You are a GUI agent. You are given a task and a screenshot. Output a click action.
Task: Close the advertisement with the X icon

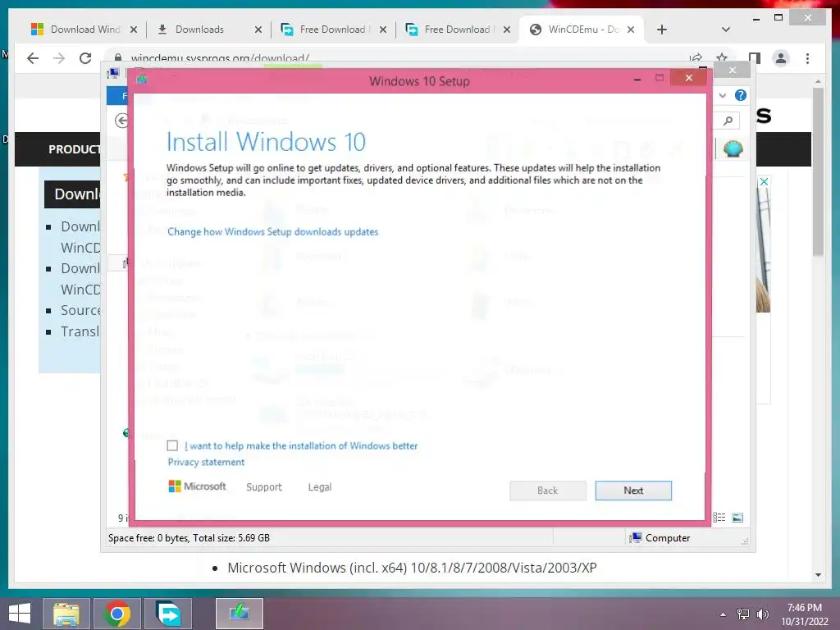point(764,181)
